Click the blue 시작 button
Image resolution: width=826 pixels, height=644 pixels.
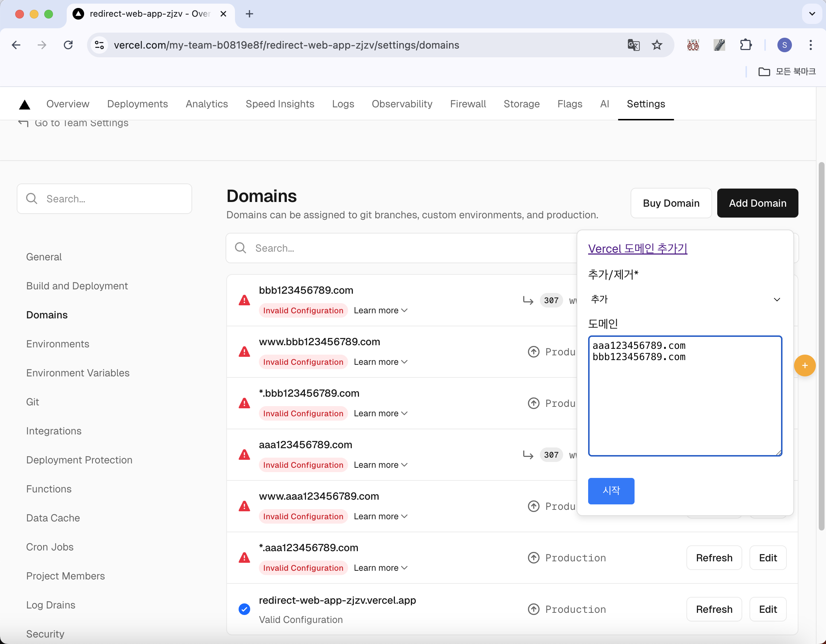[x=611, y=491]
